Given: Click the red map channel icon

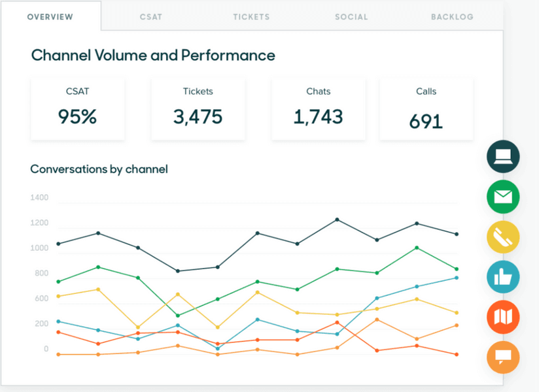Looking at the screenshot, I should pyautogui.click(x=502, y=317).
